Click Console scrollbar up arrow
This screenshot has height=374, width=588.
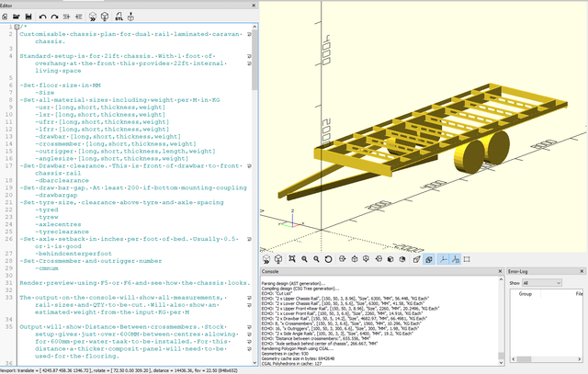[x=501, y=280]
